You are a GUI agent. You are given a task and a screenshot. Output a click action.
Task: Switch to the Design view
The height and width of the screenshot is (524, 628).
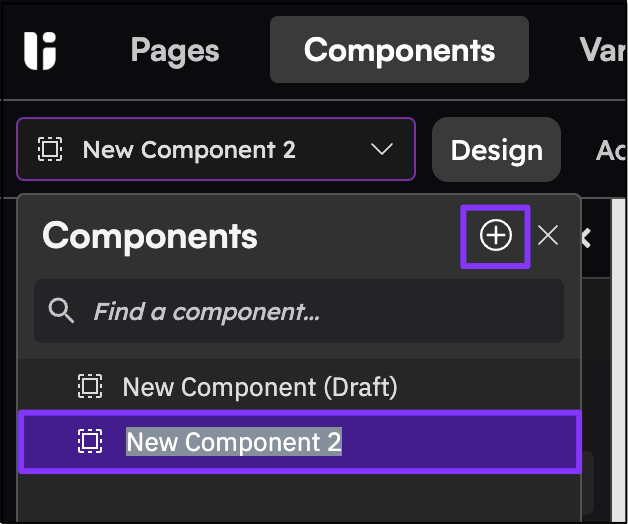point(497,150)
